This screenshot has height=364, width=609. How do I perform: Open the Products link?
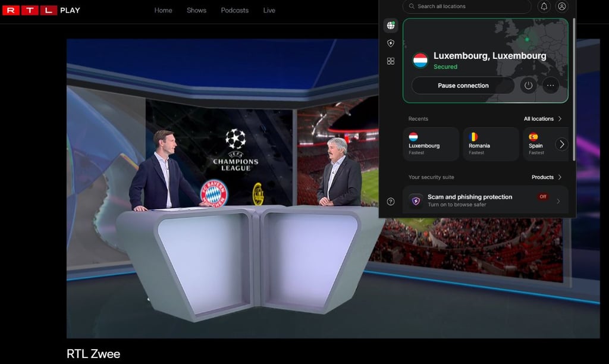click(547, 177)
